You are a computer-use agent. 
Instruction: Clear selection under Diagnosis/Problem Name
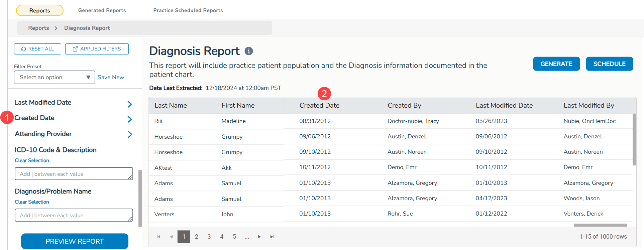click(x=32, y=202)
